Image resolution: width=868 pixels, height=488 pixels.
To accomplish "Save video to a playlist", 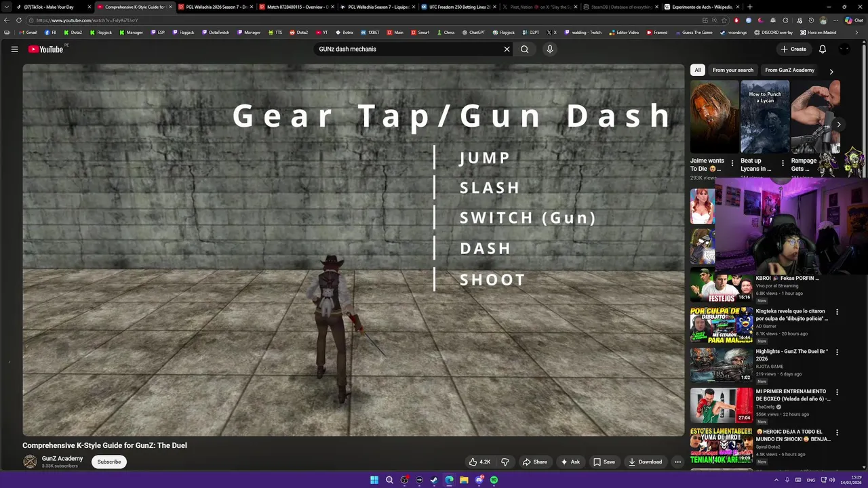I will click(604, 462).
